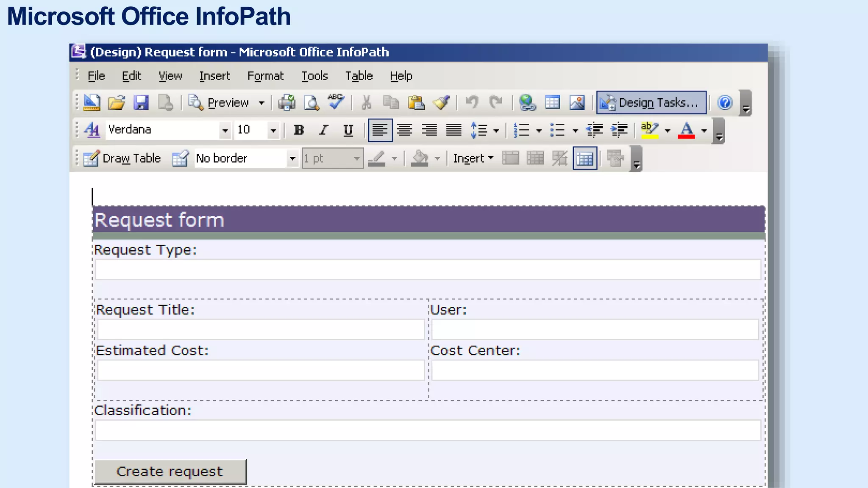868x488 pixels.
Task: Toggle Bold formatting
Action: (299, 130)
